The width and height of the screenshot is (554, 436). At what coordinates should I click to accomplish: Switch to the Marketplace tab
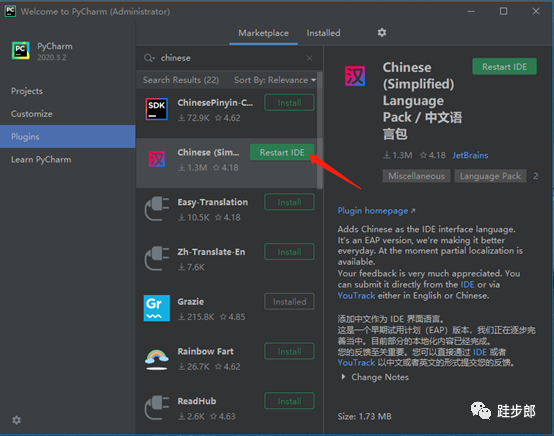(x=264, y=33)
